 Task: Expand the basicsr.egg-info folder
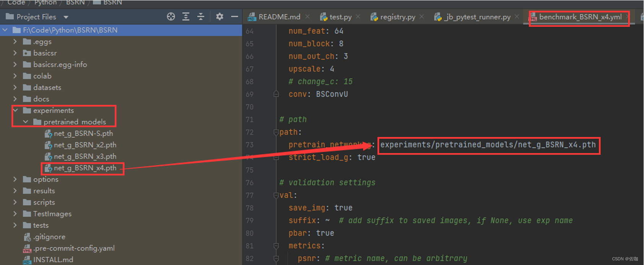point(15,64)
